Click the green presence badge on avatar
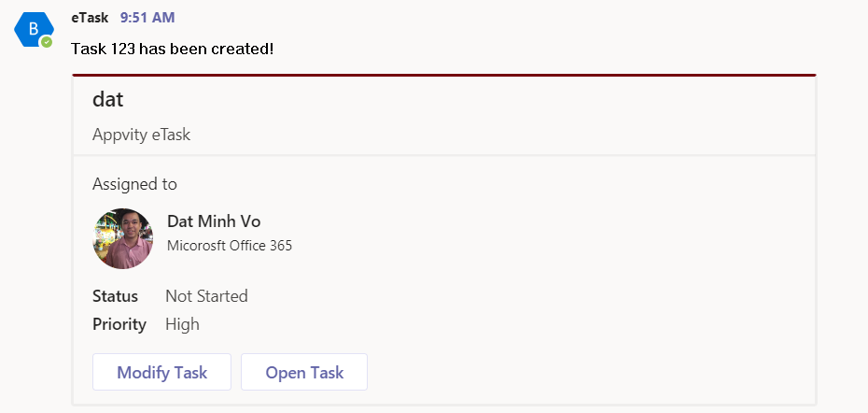Image resolution: width=868 pixels, height=413 pixels. click(x=47, y=42)
